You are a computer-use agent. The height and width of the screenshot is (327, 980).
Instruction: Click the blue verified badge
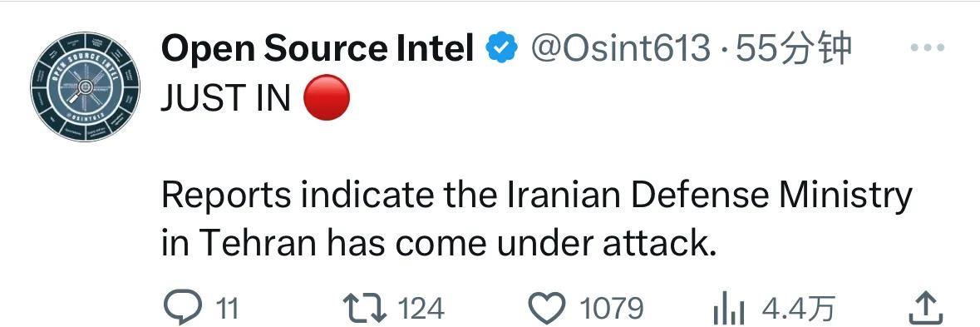point(502,49)
